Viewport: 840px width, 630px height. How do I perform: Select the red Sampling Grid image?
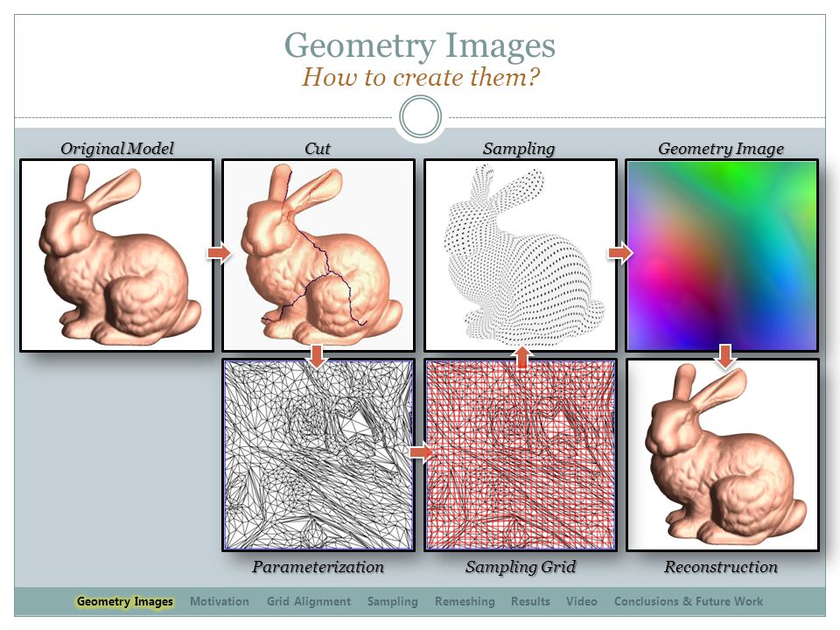pos(521,455)
